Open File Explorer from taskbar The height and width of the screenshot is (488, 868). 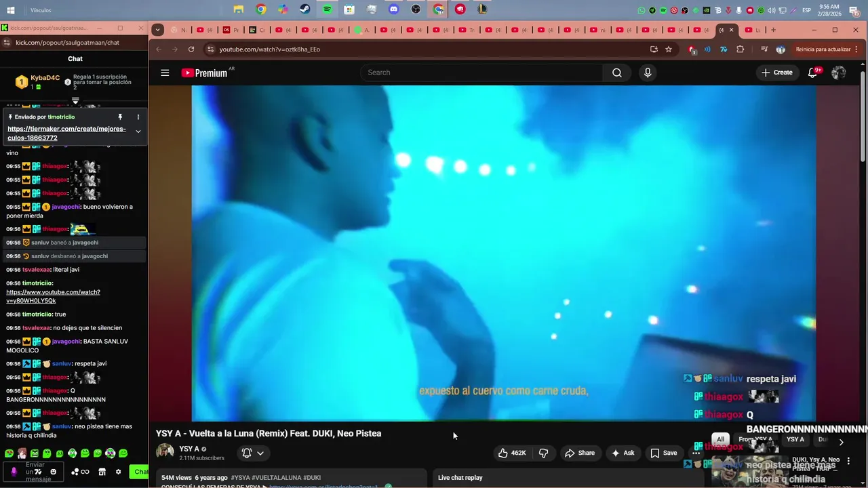239,9
